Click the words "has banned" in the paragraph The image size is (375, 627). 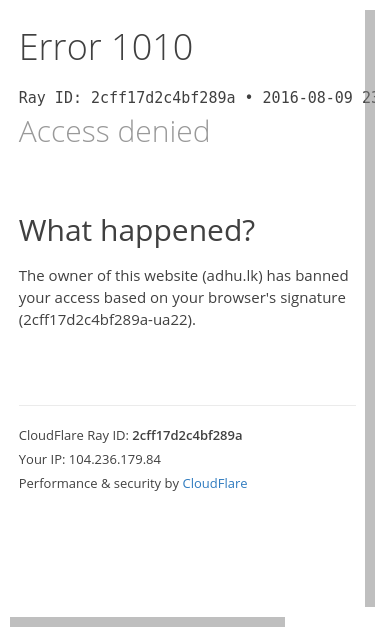(307, 276)
